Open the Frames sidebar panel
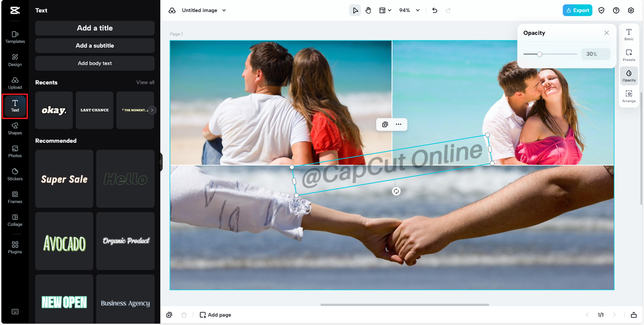 (15, 197)
